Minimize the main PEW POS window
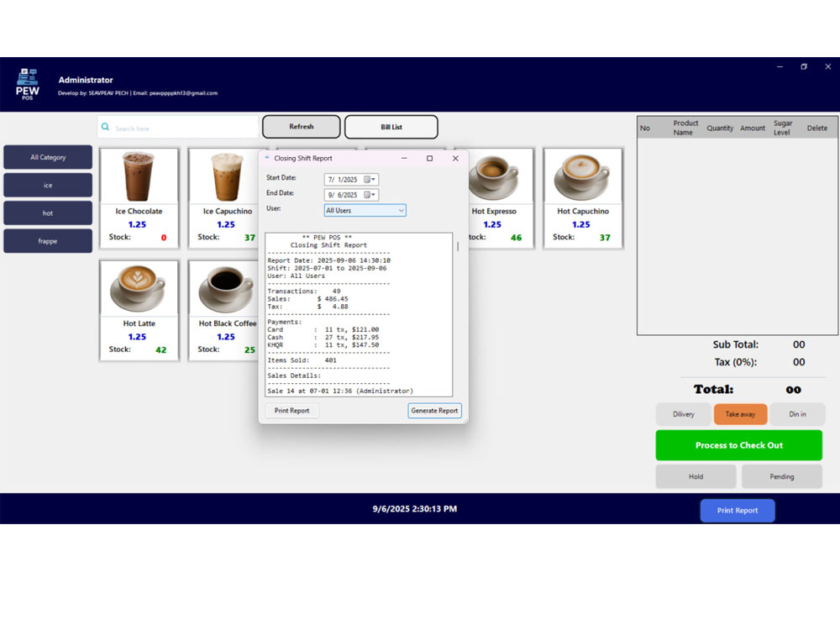 [780, 66]
